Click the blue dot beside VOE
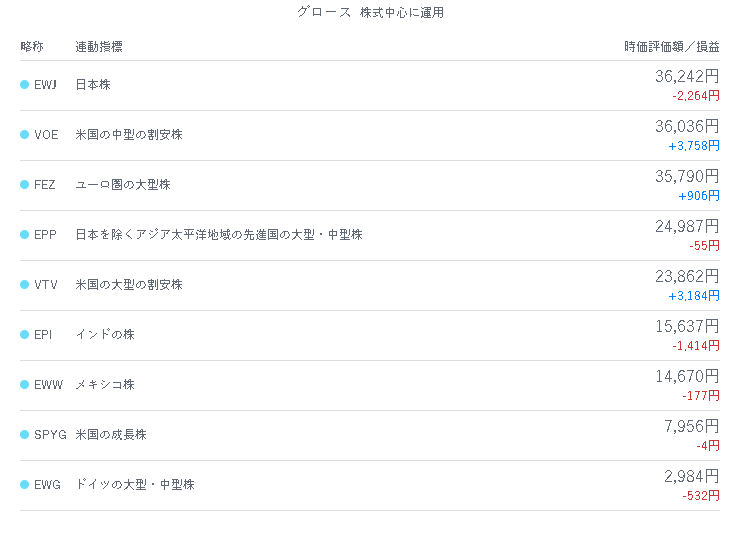 [x=25, y=135]
